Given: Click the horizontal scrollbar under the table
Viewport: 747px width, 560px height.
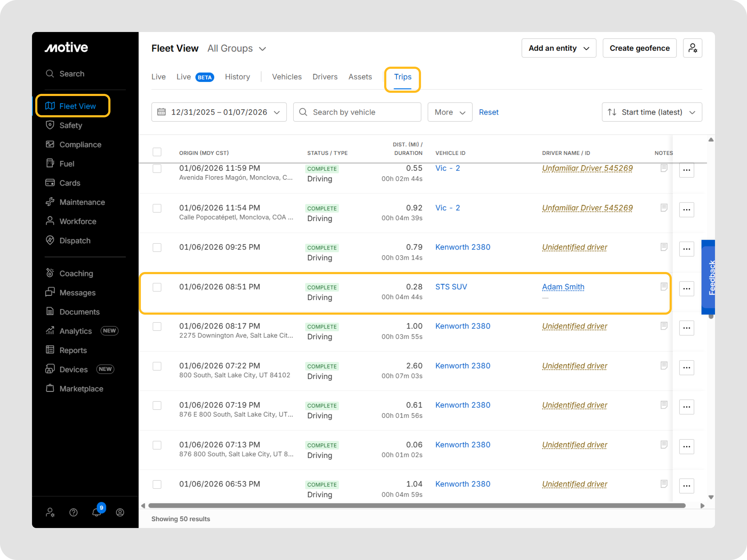Looking at the screenshot, I should click(417, 505).
